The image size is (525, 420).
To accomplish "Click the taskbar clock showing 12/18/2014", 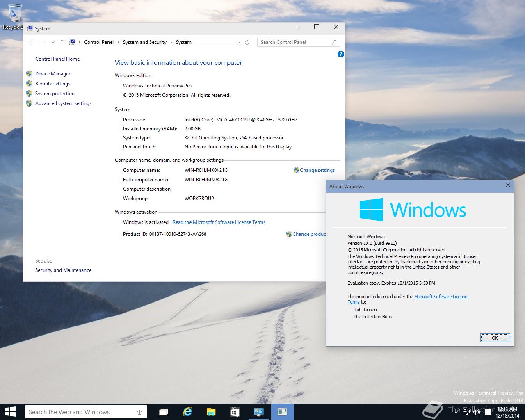I will (x=507, y=412).
